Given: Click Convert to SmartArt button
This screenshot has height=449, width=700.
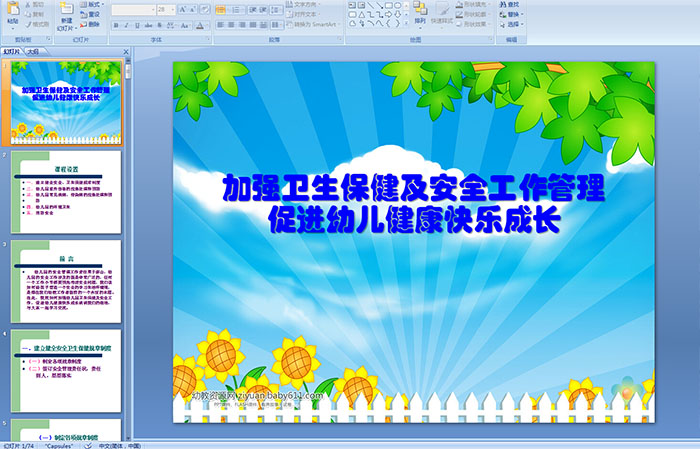Looking at the screenshot, I should coord(314,25).
